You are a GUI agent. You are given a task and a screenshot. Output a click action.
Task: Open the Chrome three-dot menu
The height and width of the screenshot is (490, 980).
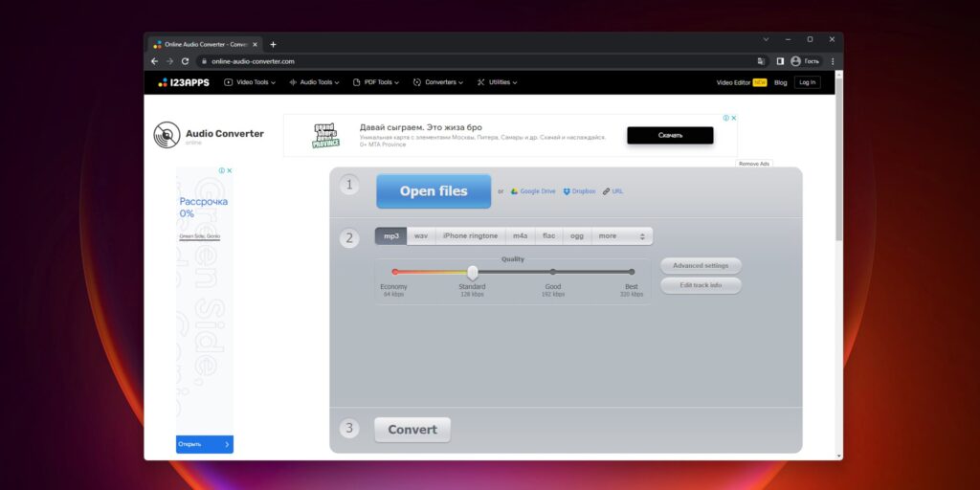pyautogui.click(x=833, y=61)
